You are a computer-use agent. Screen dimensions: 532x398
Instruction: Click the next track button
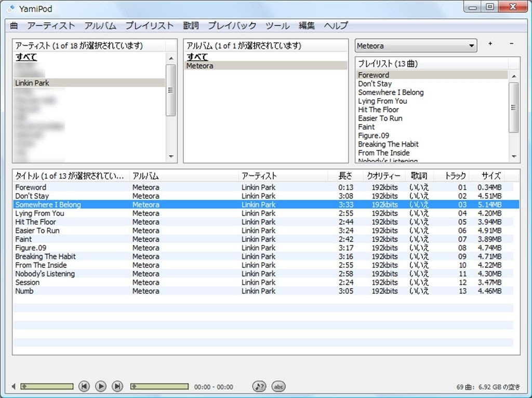coord(117,386)
